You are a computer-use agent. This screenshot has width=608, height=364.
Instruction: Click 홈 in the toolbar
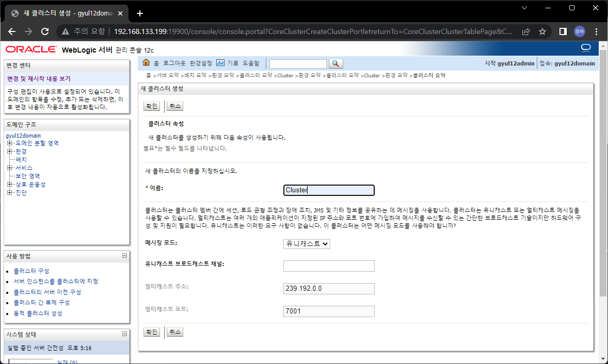pos(156,63)
